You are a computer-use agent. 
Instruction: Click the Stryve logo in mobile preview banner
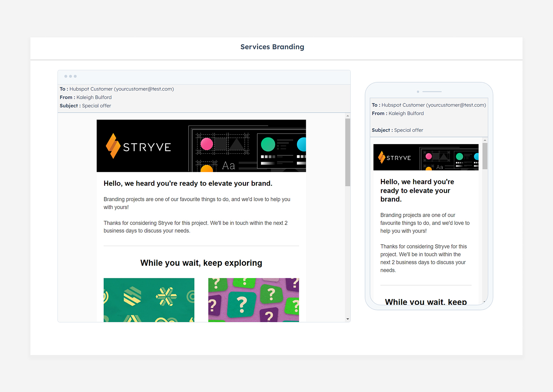pos(394,158)
